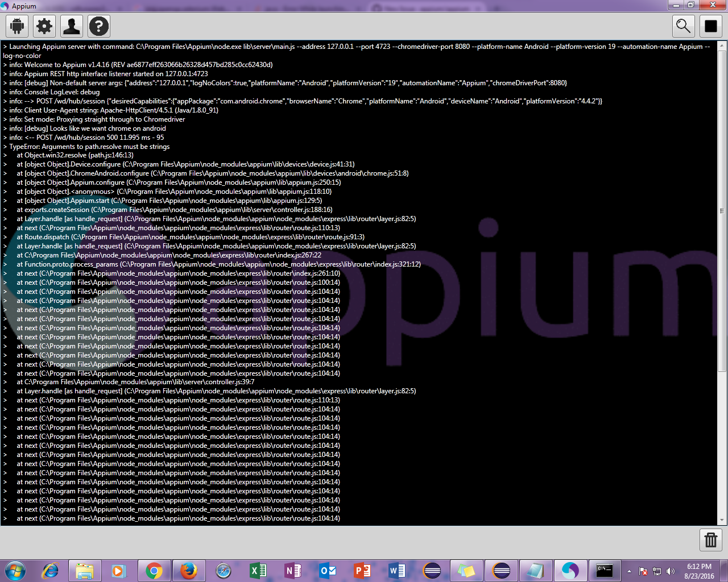Click the 'exports.createSession' stack trace line
The width and height of the screenshot is (728, 582).
pyautogui.click(x=168, y=210)
